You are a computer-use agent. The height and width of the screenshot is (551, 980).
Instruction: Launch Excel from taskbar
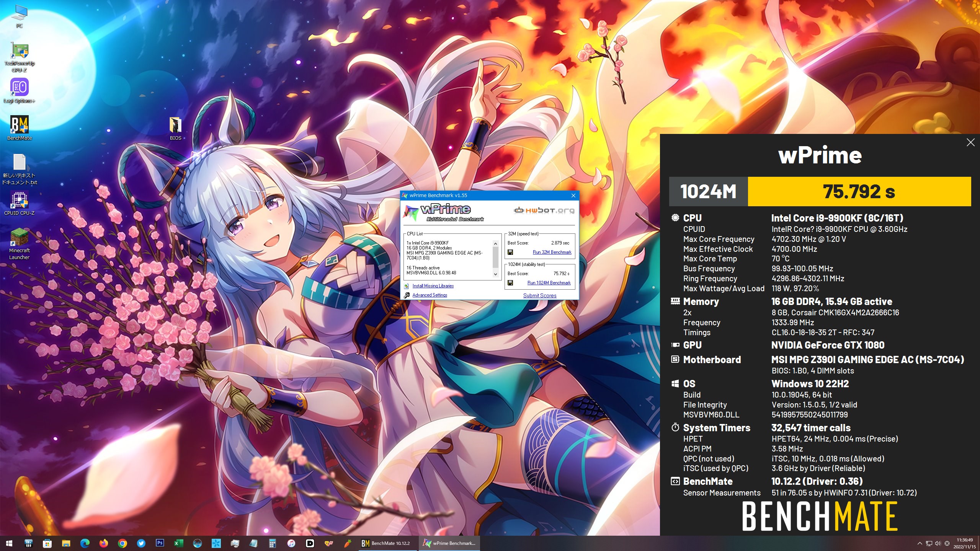click(178, 543)
